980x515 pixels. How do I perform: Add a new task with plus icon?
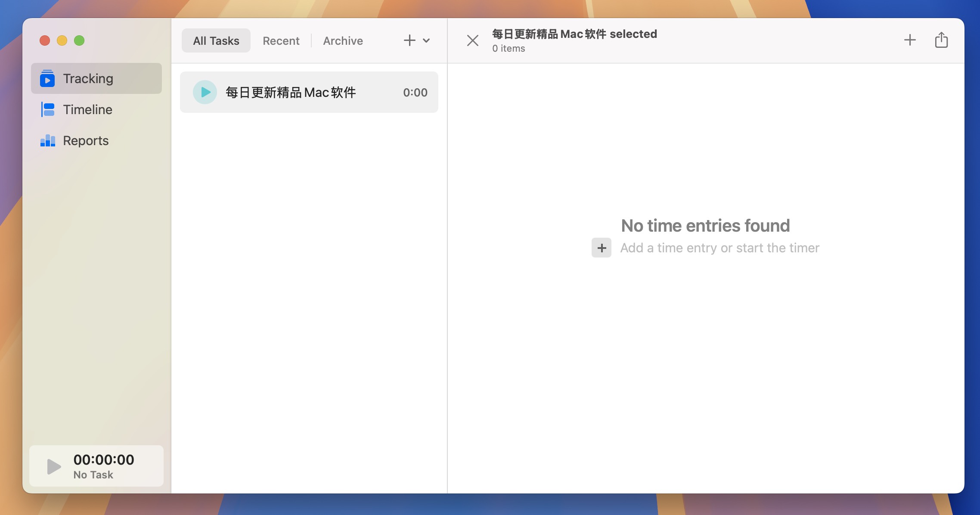point(409,40)
